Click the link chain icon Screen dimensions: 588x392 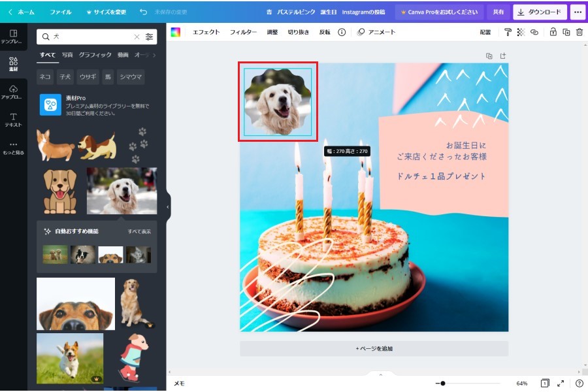(534, 32)
